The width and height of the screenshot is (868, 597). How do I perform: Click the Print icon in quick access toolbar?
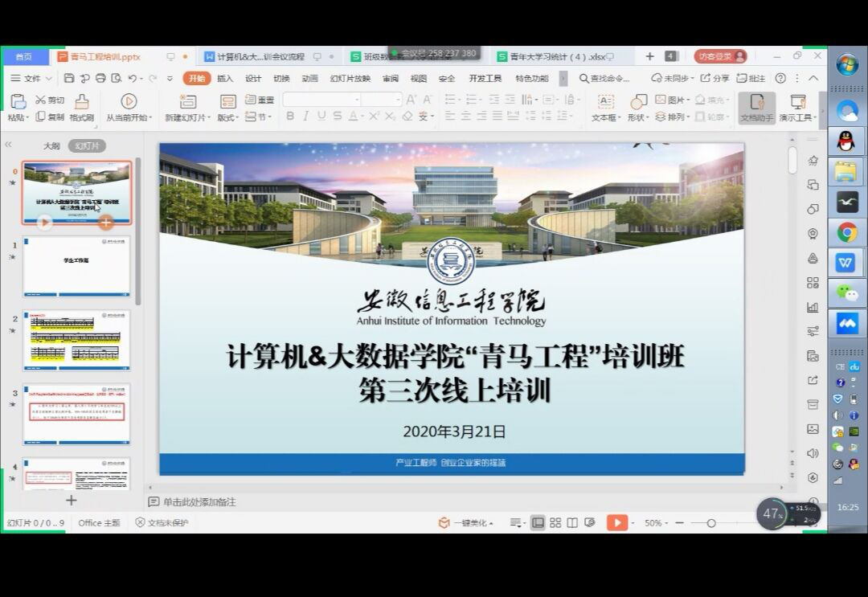click(x=100, y=78)
